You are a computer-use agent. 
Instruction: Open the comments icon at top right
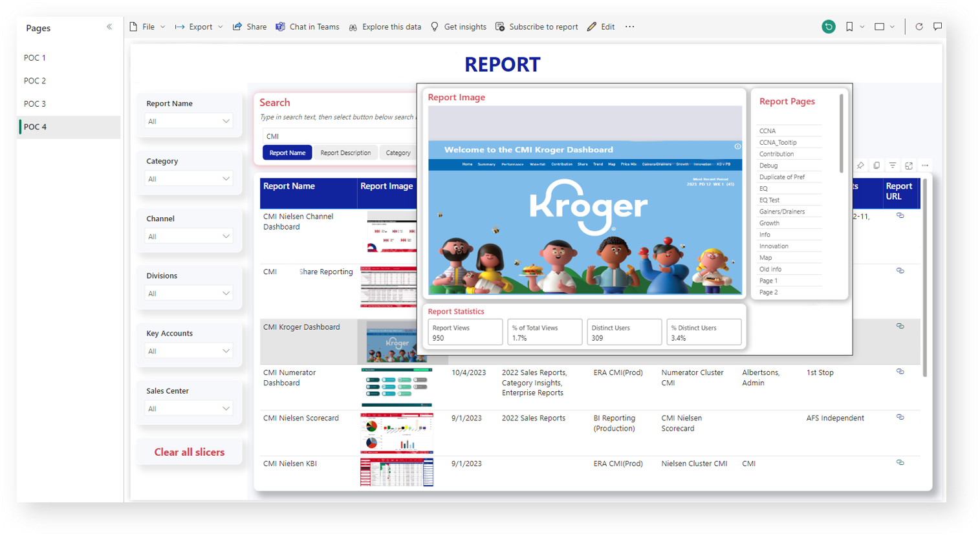937,27
